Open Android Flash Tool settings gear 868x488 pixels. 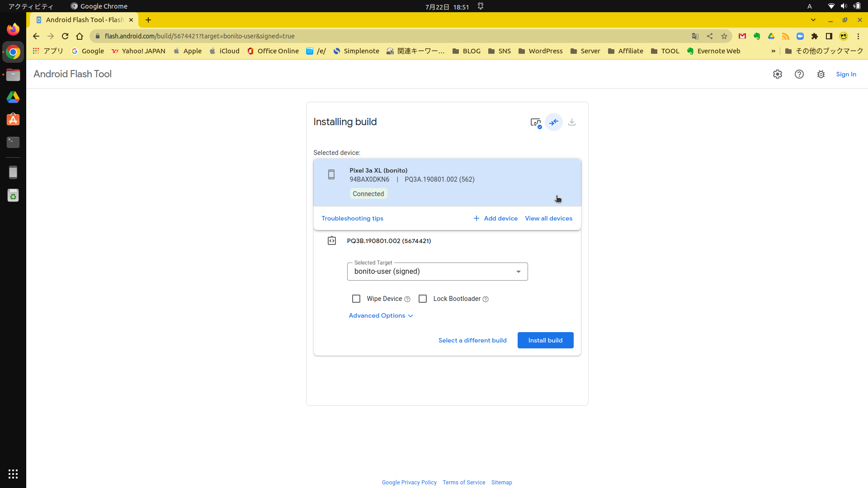[x=777, y=74]
